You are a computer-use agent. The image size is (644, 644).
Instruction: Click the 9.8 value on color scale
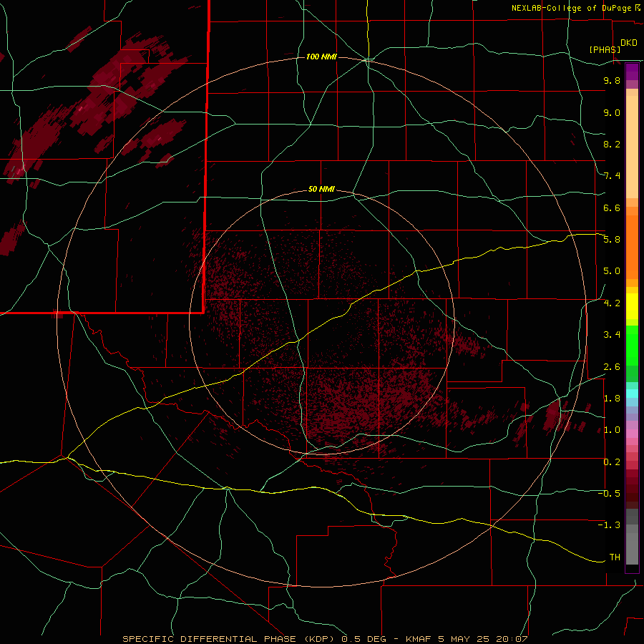pyautogui.click(x=612, y=81)
